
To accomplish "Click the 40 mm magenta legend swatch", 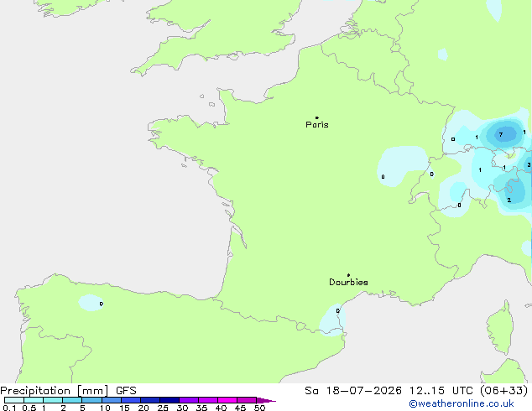I will [227, 400].
